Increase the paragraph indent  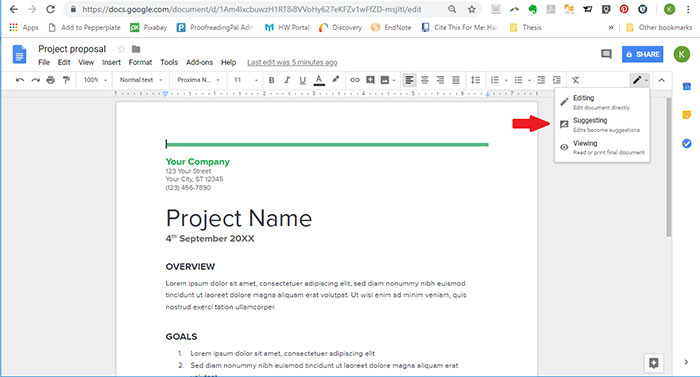[557, 80]
